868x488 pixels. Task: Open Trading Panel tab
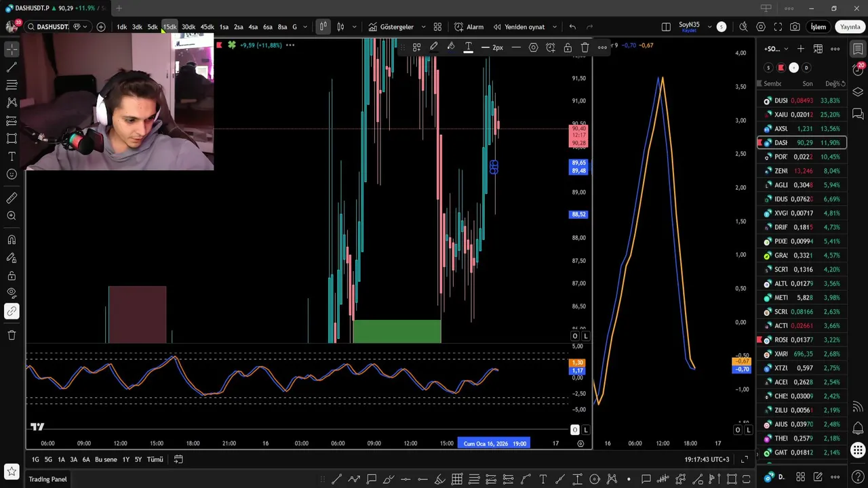[47, 479]
